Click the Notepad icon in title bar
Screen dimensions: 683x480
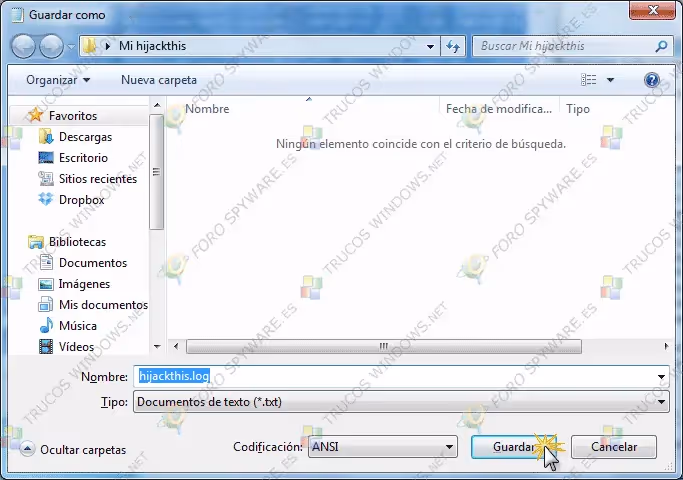tap(17, 14)
